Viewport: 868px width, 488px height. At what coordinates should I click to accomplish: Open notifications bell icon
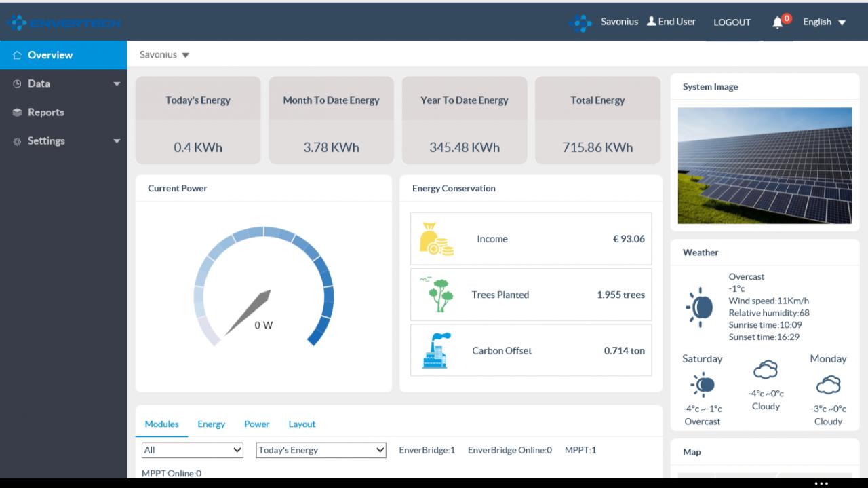tap(778, 22)
